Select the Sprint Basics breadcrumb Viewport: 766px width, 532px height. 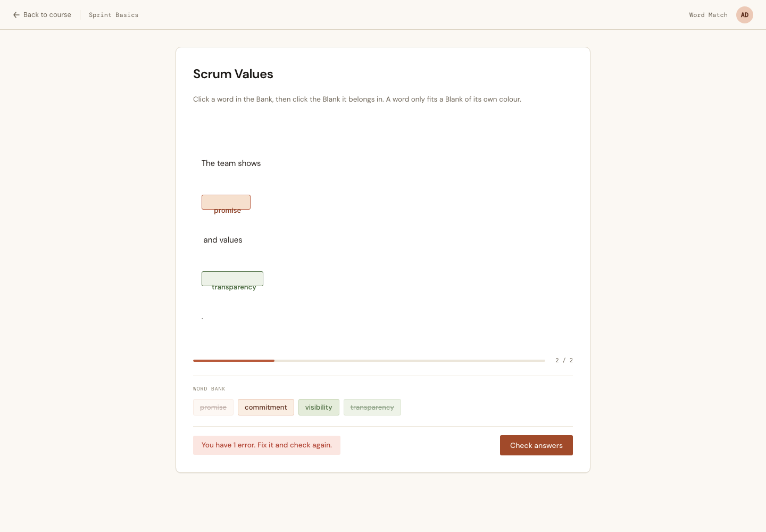(x=113, y=15)
